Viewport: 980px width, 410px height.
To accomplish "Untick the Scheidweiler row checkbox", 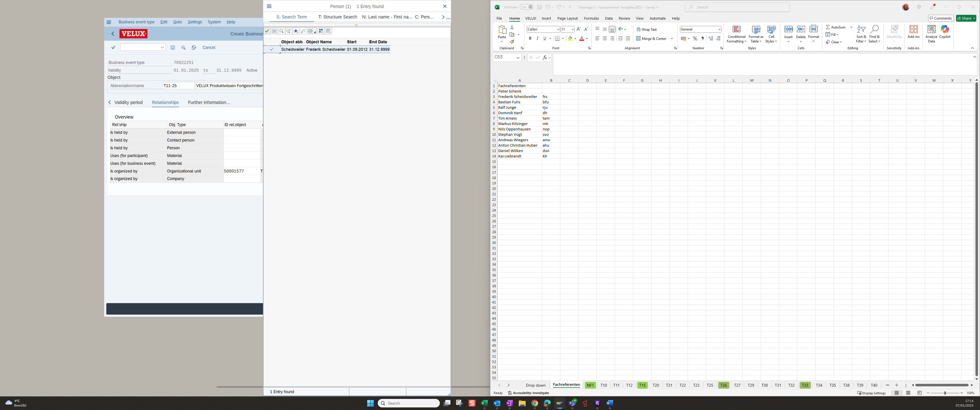I will point(271,50).
